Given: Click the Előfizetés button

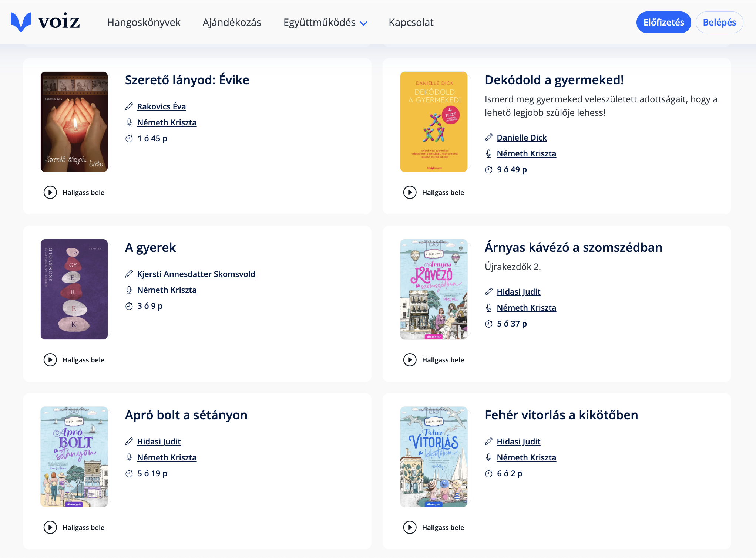Looking at the screenshot, I should coord(663,23).
